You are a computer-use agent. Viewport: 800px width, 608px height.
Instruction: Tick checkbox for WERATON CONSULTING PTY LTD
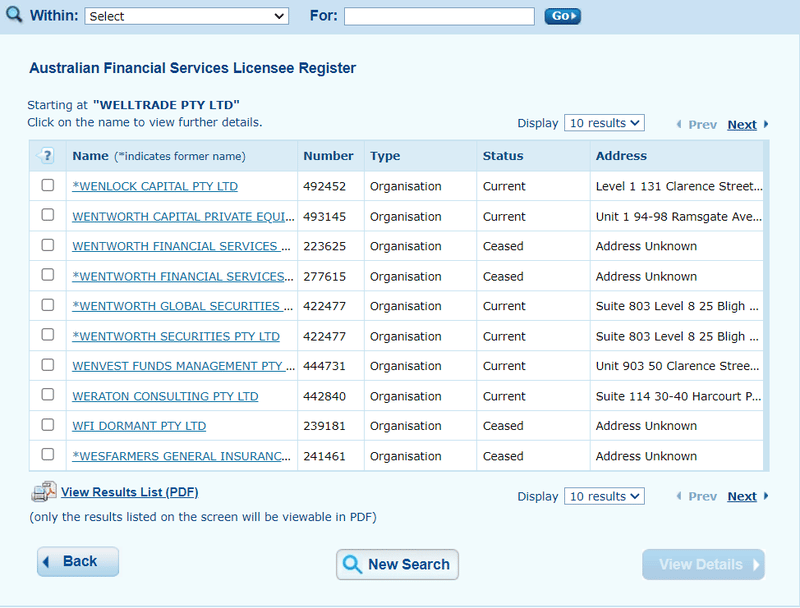pyautogui.click(x=47, y=394)
